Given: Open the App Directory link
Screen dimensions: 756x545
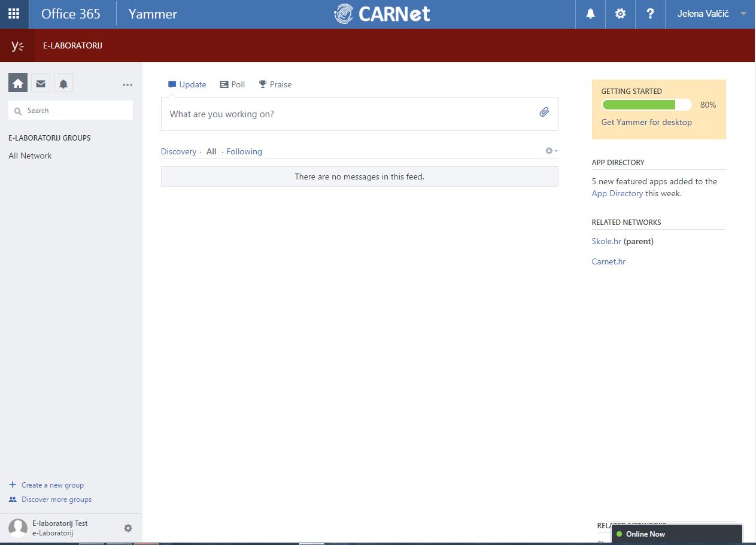Looking at the screenshot, I should pyautogui.click(x=617, y=193).
